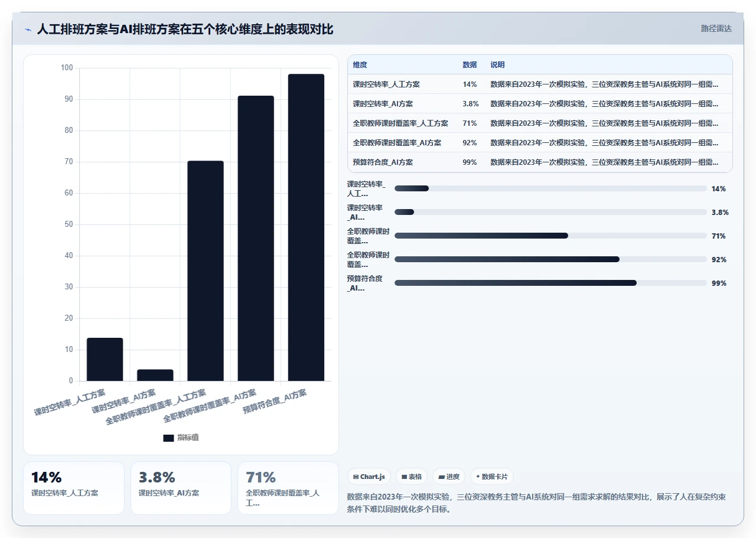Click the 数据卡片 tag chip
The width and height of the screenshot is (756, 538).
click(492, 477)
